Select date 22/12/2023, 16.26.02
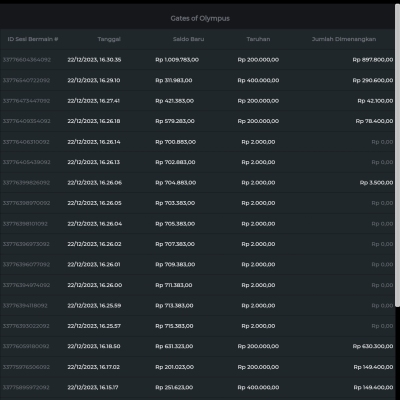The image size is (400, 400). click(94, 244)
